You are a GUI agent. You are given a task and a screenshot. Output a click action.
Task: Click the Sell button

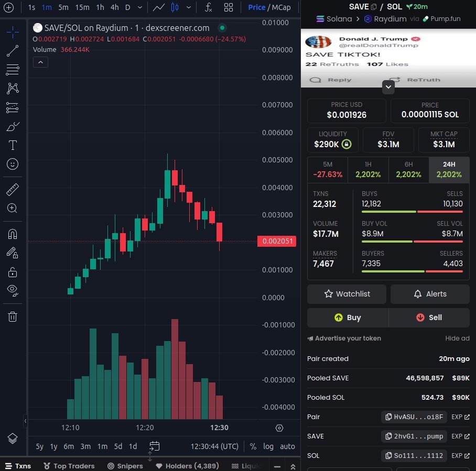point(429,317)
